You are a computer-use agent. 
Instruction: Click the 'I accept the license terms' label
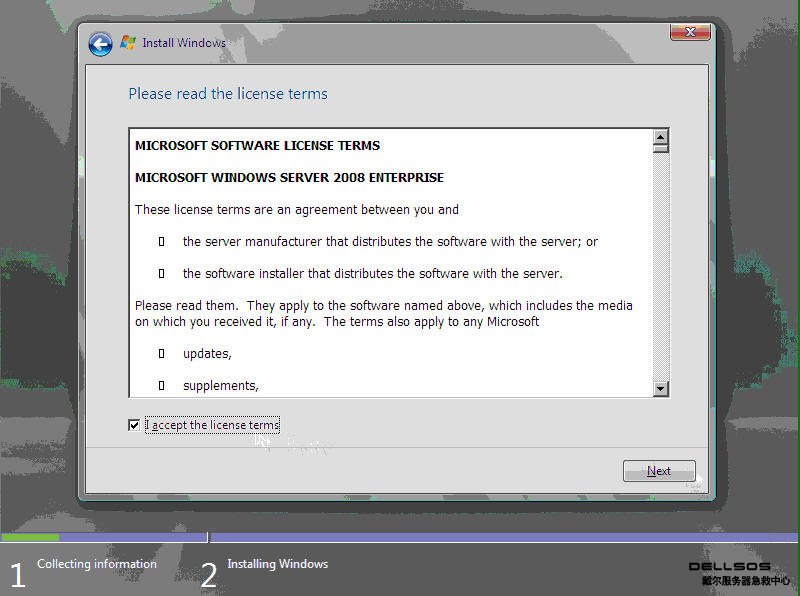[212, 425]
